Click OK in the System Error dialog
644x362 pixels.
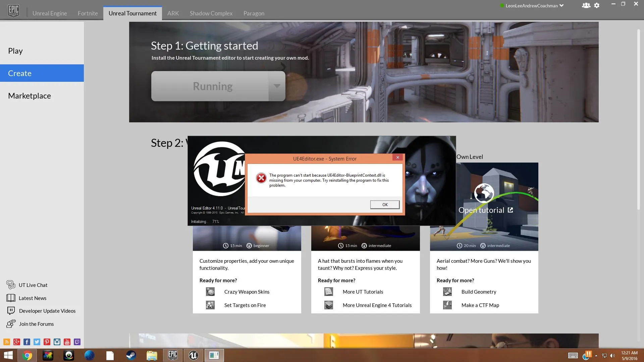point(385,204)
